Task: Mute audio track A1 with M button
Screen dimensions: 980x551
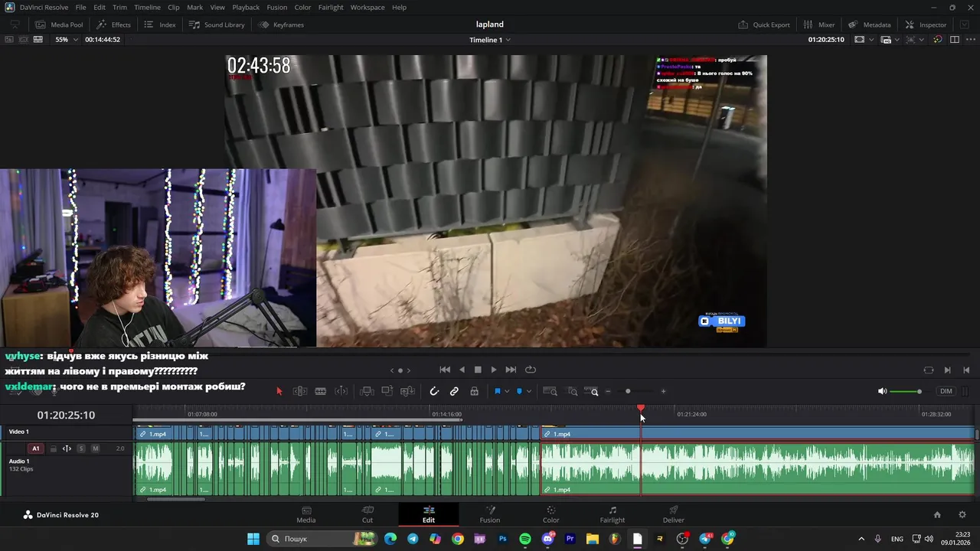Action: pos(95,448)
